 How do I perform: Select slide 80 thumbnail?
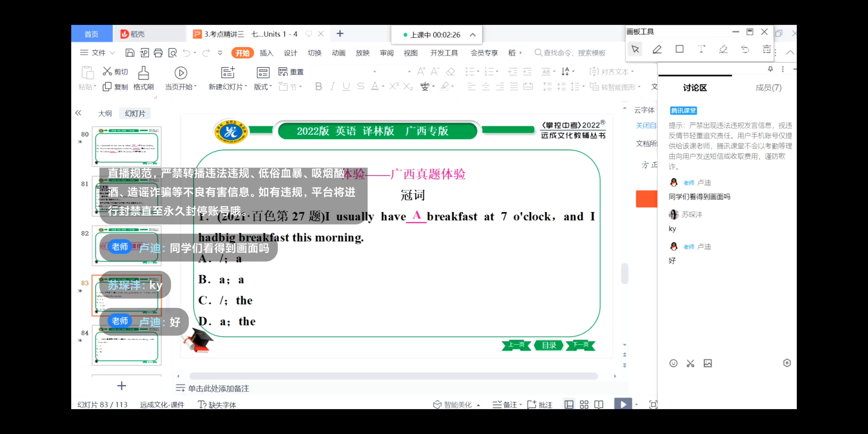[x=127, y=146]
